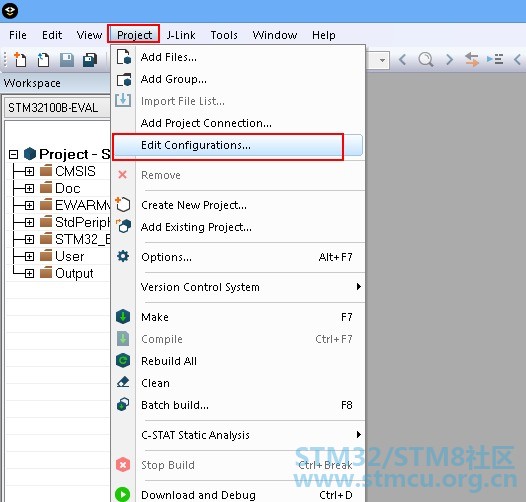This screenshot has width=526, height=502.
Task: Click the application logo in title bar
Action: click(10, 11)
